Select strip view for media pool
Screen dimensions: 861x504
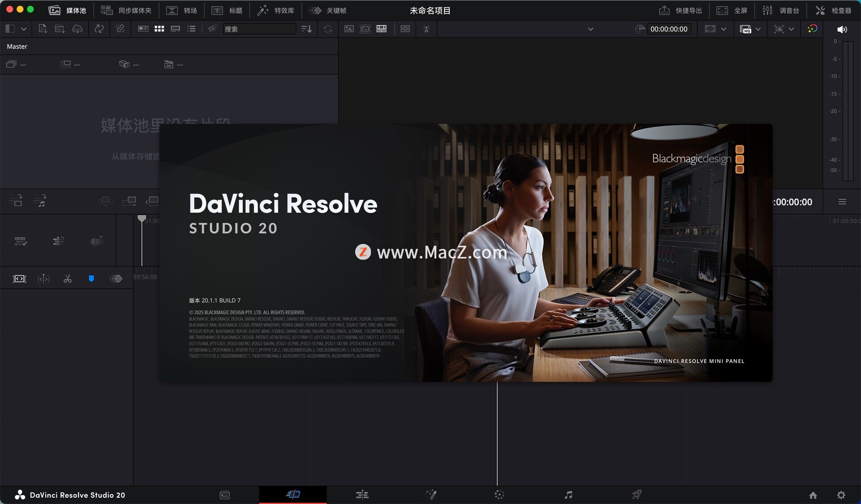pos(175,29)
